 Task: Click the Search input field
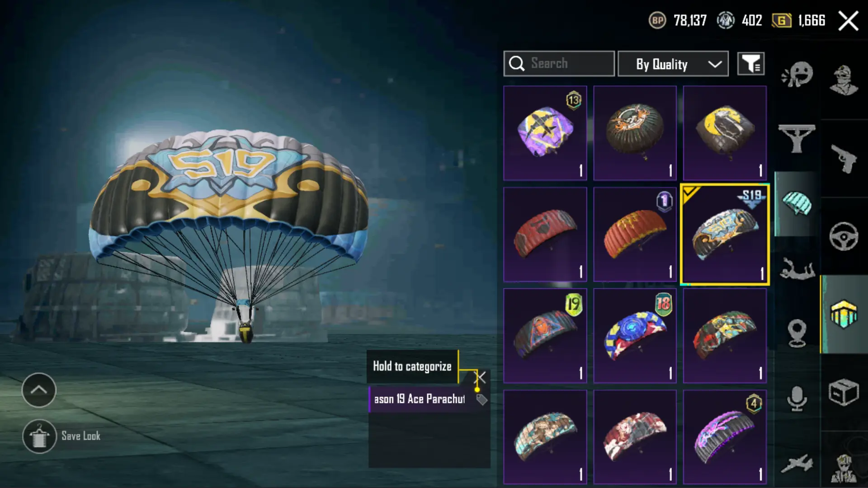(x=559, y=64)
